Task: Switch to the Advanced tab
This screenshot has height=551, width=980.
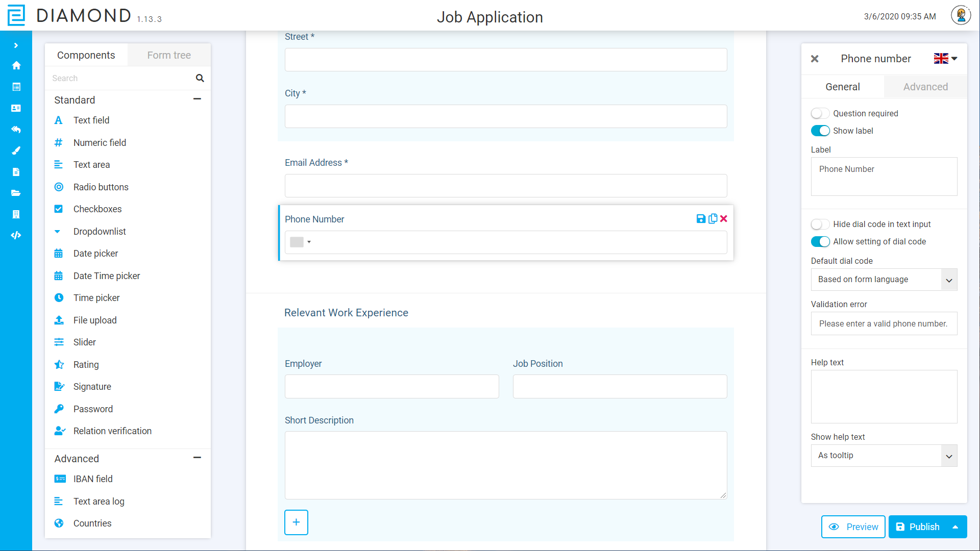Action: pyautogui.click(x=925, y=87)
